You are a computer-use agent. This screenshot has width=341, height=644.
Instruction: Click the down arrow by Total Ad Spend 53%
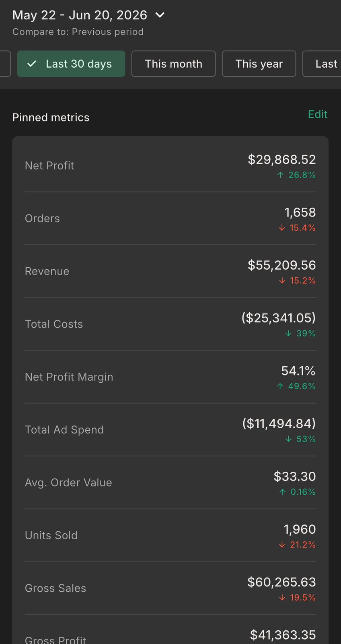pyautogui.click(x=288, y=439)
